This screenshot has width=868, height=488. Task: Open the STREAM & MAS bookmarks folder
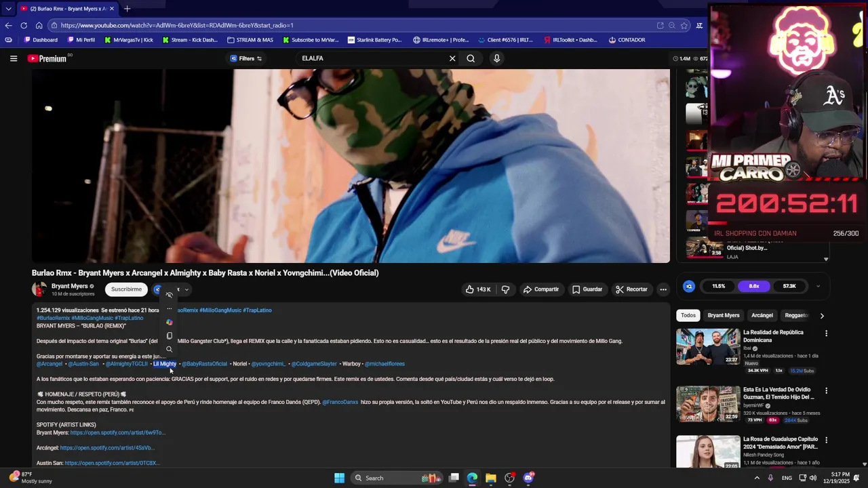tap(250, 40)
